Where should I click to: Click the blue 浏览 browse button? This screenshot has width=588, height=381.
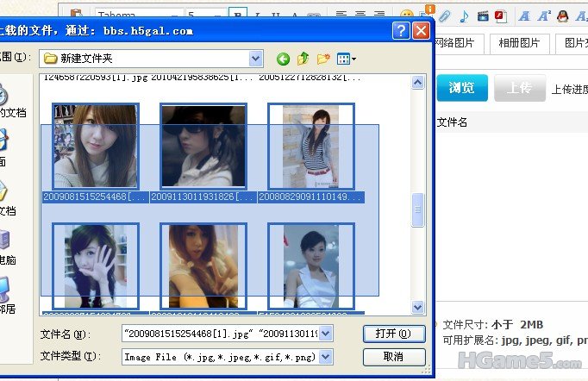pyautogui.click(x=462, y=88)
